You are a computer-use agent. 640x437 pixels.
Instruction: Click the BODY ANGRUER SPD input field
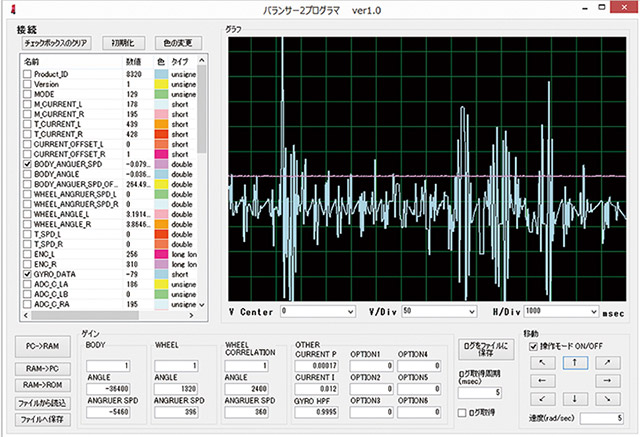click(x=108, y=412)
